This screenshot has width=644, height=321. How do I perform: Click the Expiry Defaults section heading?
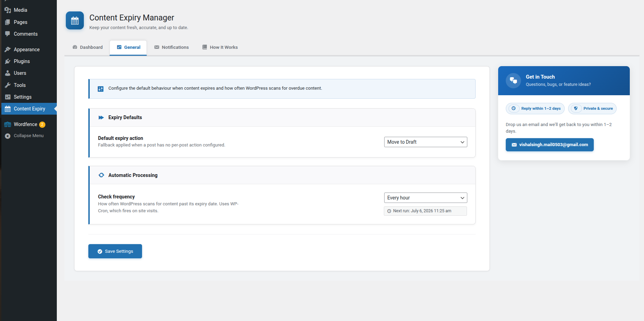[125, 117]
